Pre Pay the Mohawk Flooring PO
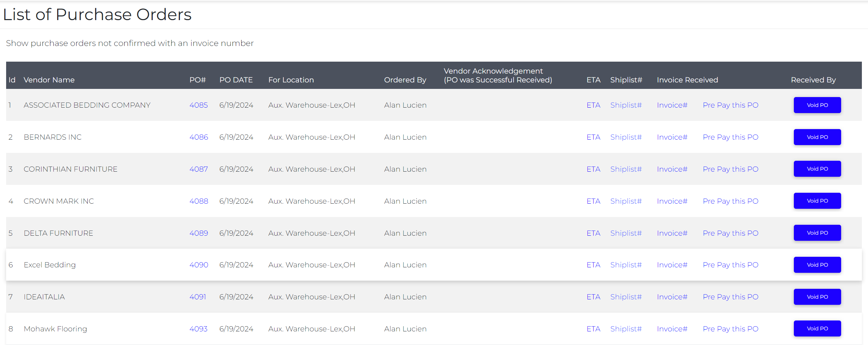Viewport: 868px width, 345px height. point(731,329)
